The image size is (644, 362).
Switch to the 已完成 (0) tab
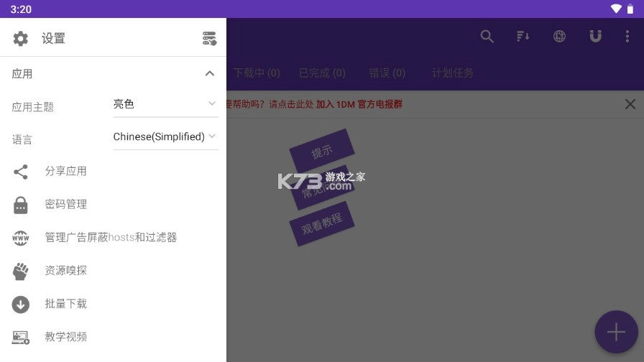pos(322,73)
